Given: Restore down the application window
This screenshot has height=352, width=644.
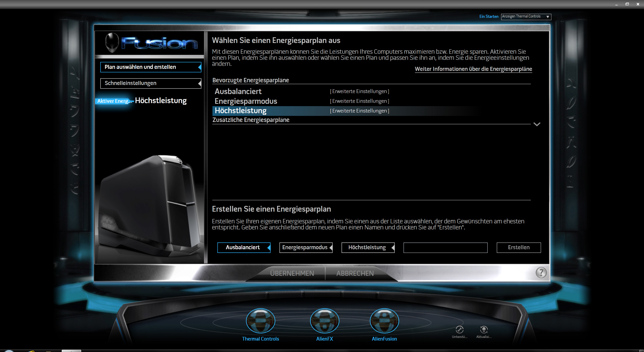Looking at the screenshot, I should tap(627, 4).
